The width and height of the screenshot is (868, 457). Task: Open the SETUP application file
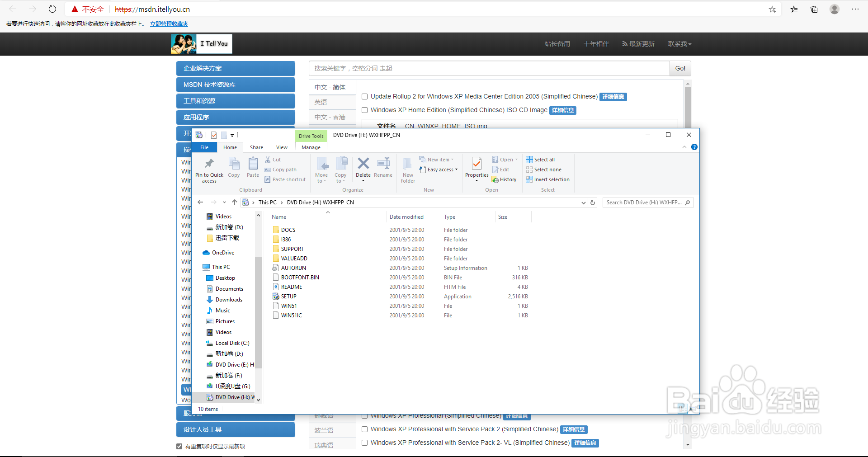(288, 297)
